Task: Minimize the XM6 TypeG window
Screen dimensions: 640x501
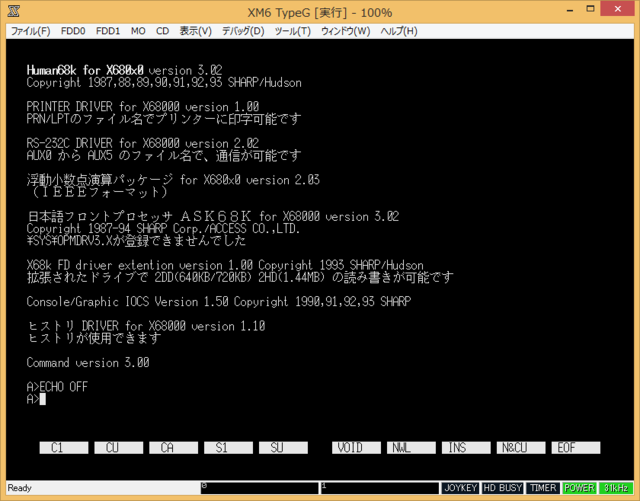Action: click(570, 10)
